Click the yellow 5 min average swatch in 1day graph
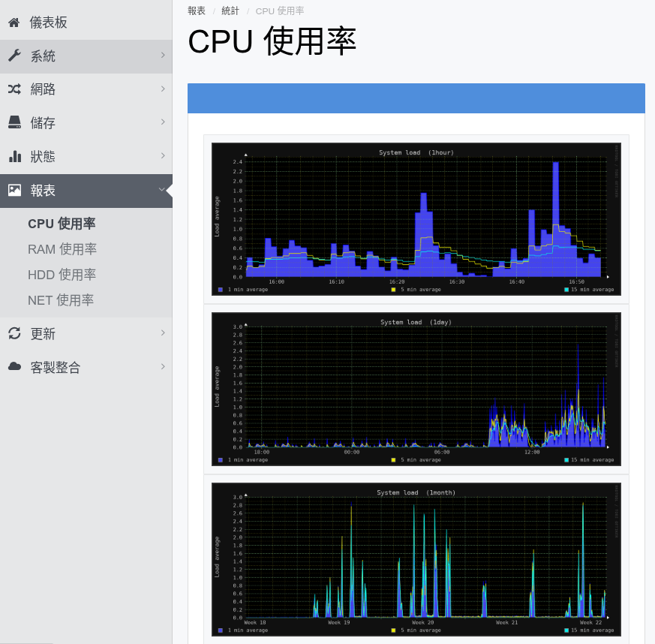Viewport: 655px width, 644px height. tap(393, 459)
